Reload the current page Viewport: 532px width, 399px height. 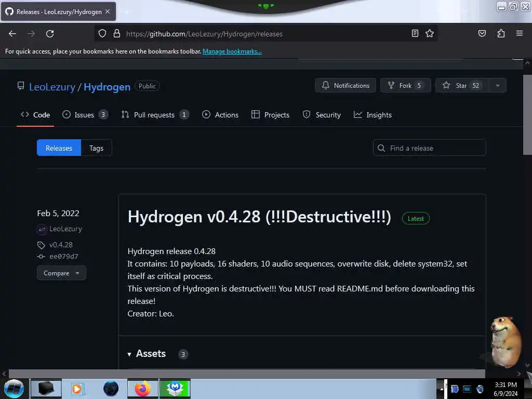pos(50,34)
